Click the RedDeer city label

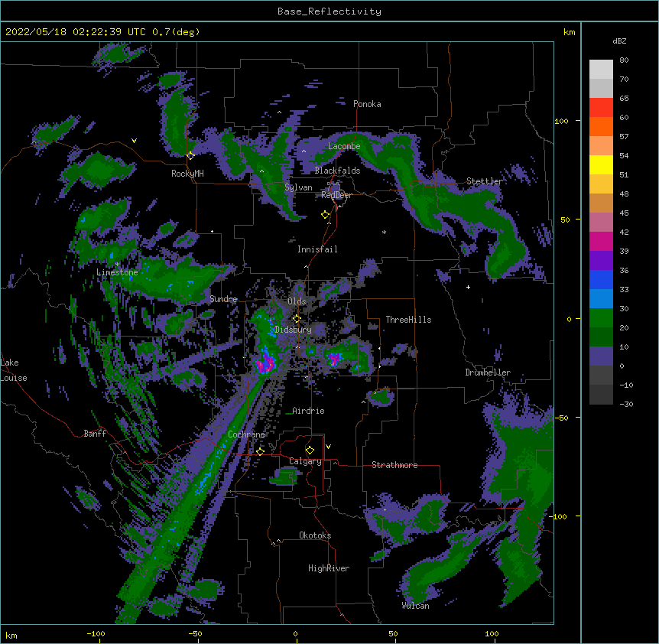pos(336,195)
